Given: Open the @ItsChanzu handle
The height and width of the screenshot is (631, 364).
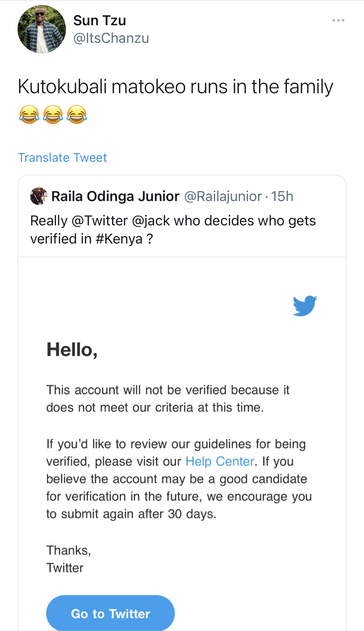Looking at the screenshot, I should pos(111,38).
